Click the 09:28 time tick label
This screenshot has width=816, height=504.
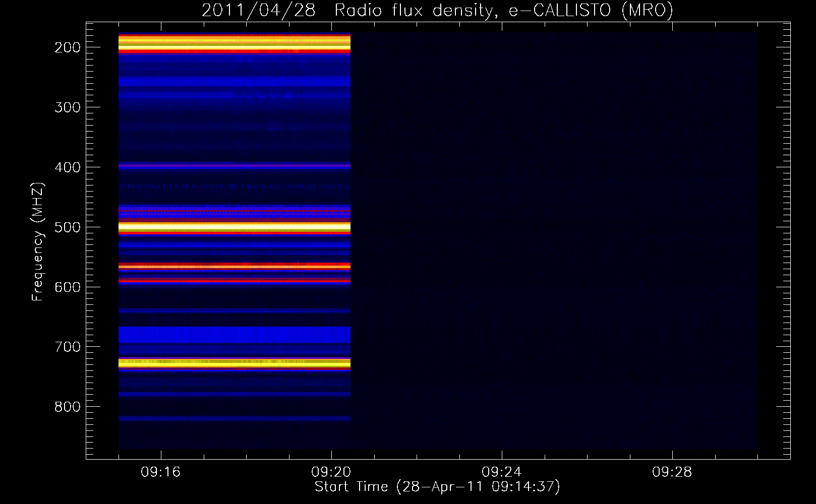pos(672,472)
